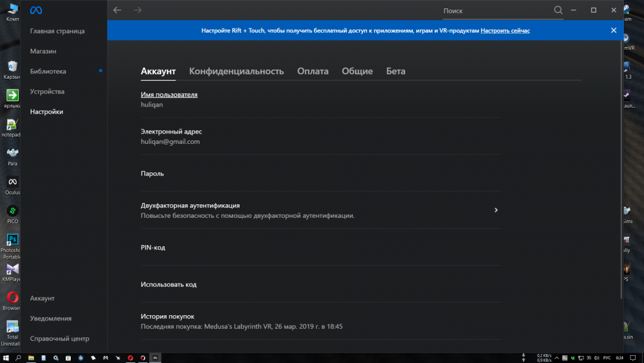Open Библиотека in the sidebar
Image resolution: width=644 pixels, height=363 pixels.
(48, 71)
